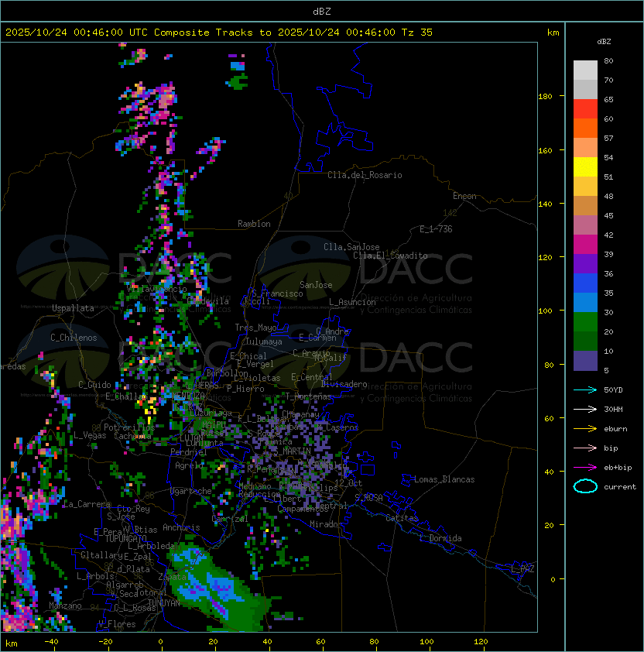This screenshot has height=652, width=644.
Task: Click the '50YD' legend label
Action: click(x=613, y=390)
